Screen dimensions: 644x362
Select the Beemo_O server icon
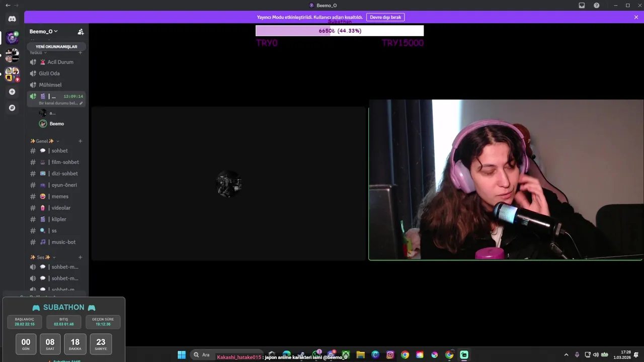pyautogui.click(x=12, y=38)
